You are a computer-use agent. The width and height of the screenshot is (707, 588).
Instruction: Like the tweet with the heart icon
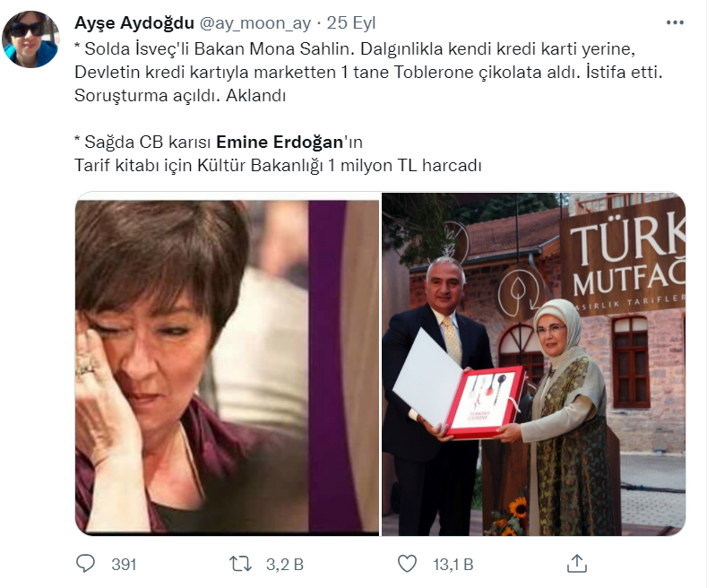point(407,564)
